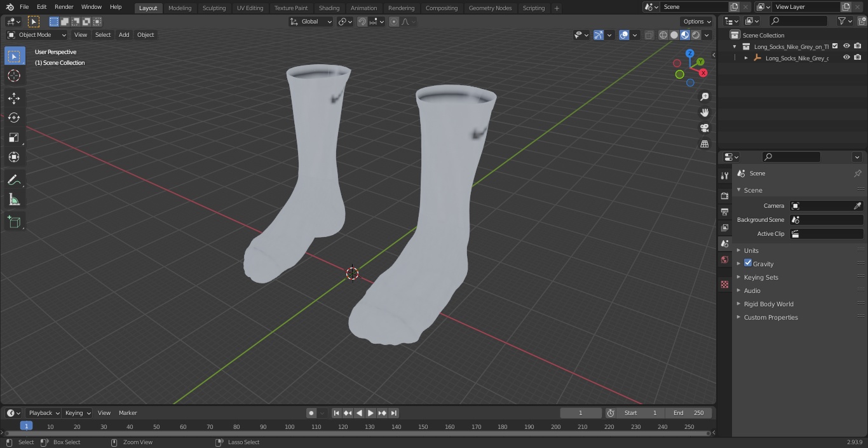Switch to material preview shading
Viewport: 868px width, 448px height.
click(x=685, y=35)
